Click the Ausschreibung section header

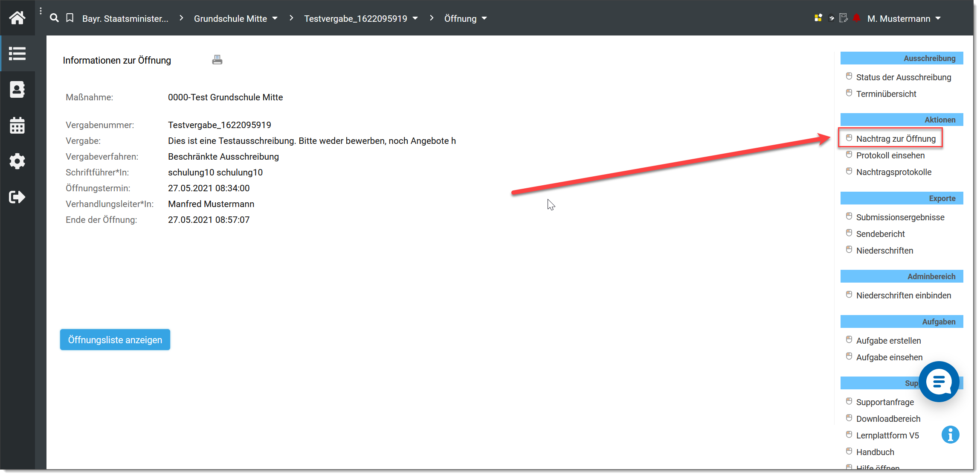coord(902,58)
